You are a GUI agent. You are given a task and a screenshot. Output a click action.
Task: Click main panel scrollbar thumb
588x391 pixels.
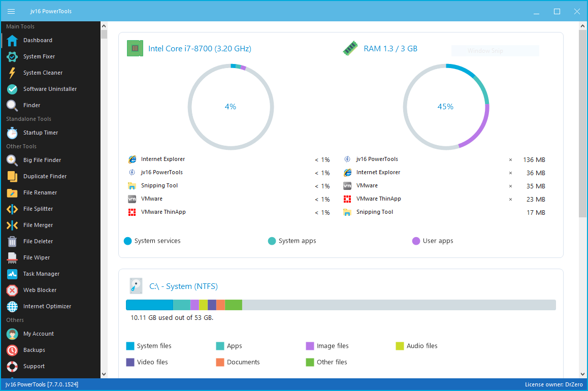coord(582,124)
